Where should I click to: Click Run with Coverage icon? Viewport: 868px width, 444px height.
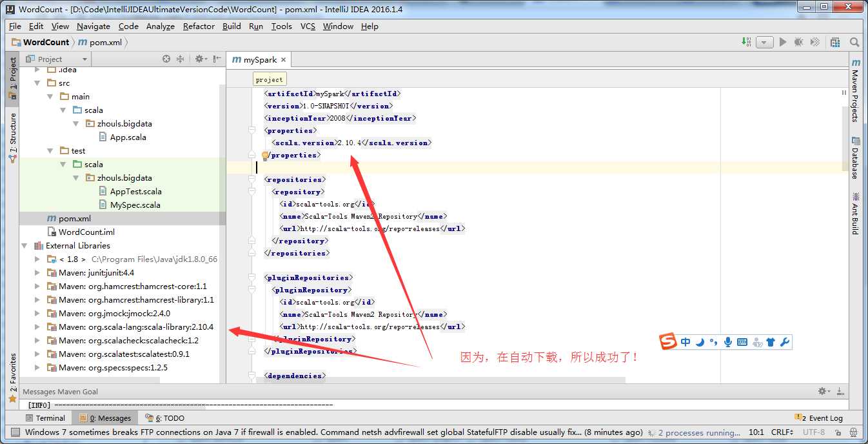point(815,42)
